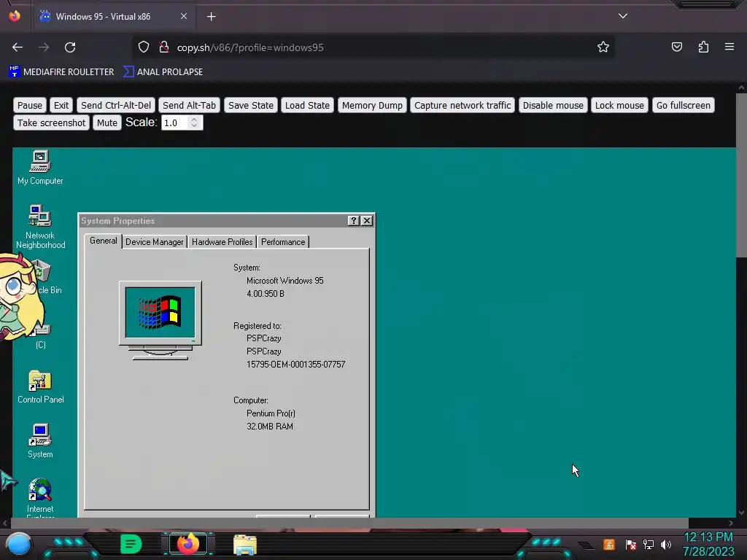This screenshot has height=560, width=747.
Task: Switch to the Performance tab
Action: [283, 242]
